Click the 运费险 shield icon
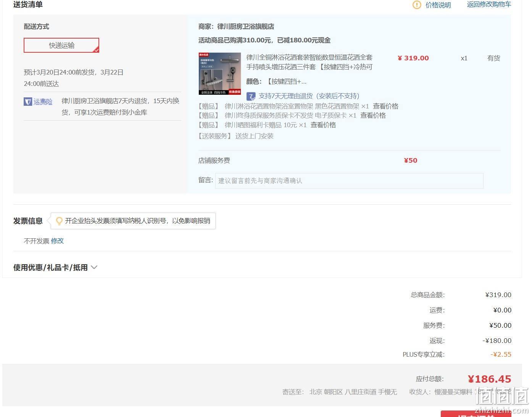The height and width of the screenshot is (417, 532). [x=28, y=102]
